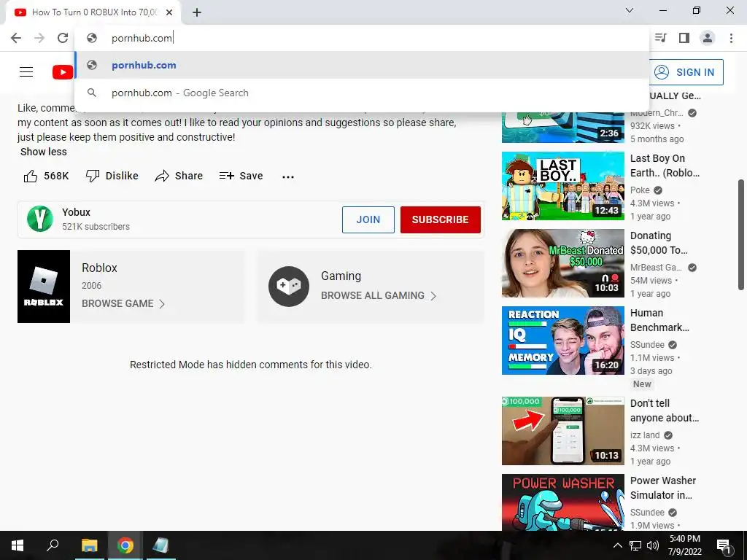Open File Explorer from taskbar
747x560 pixels.
pyautogui.click(x=89, y=545)
